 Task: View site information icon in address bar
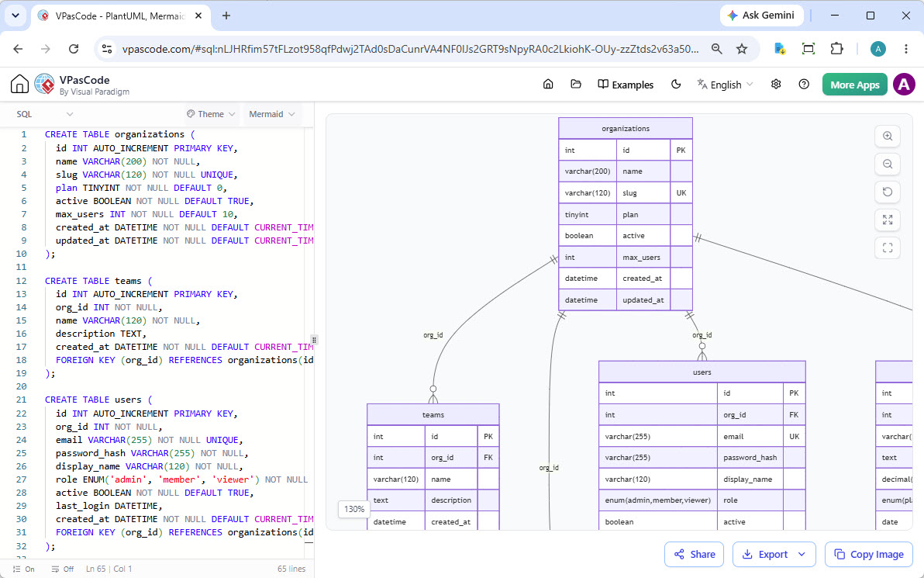click(x=107, y=49)
